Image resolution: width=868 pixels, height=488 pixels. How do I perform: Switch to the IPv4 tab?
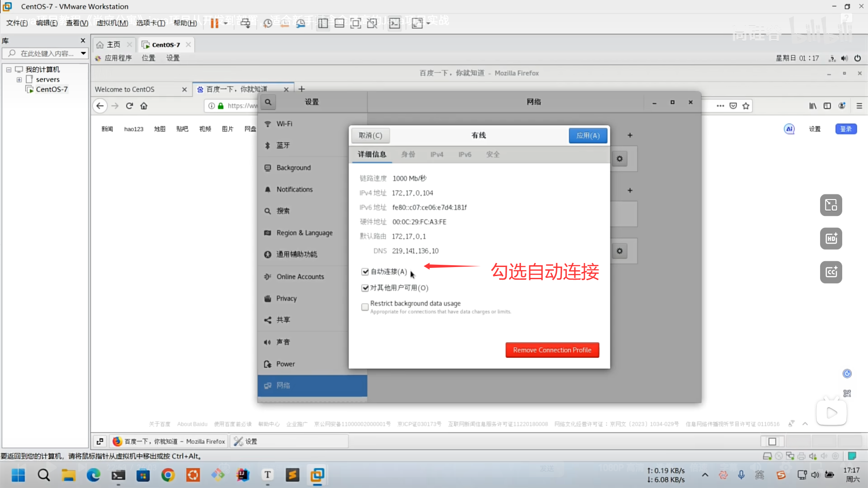click(437, 155)
